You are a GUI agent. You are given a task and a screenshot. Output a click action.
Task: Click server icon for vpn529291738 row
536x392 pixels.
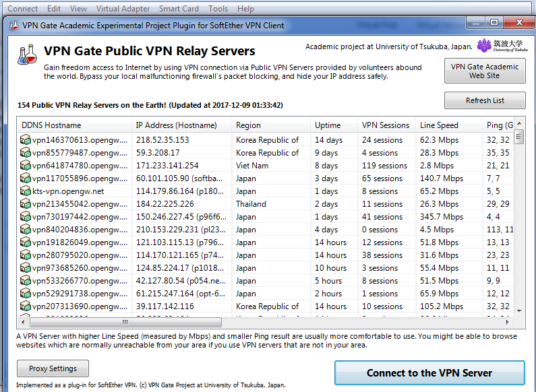(x=26, y=294)
